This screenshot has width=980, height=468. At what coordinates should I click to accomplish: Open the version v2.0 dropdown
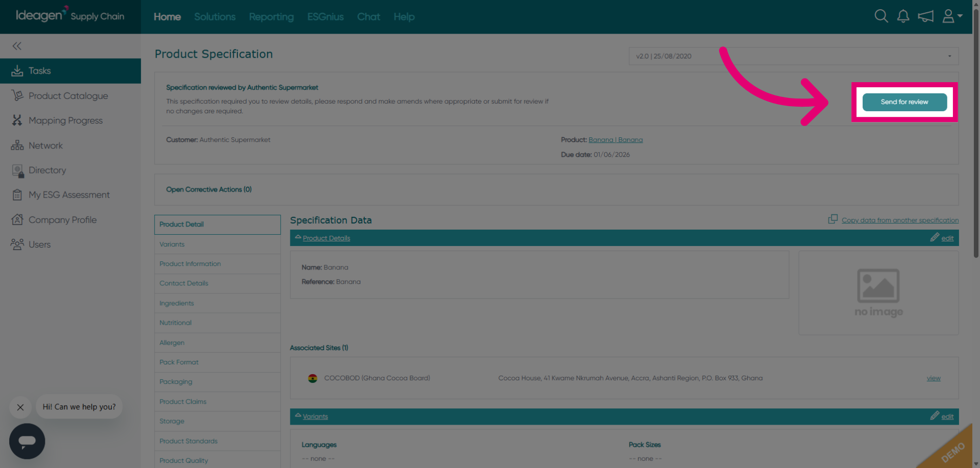click(793, 56)
